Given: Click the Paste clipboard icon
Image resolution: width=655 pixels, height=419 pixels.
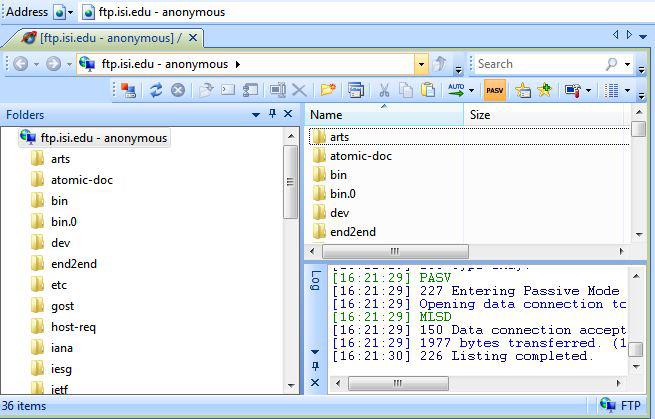Looking at the screenshot, I should (x=428, y=90).
